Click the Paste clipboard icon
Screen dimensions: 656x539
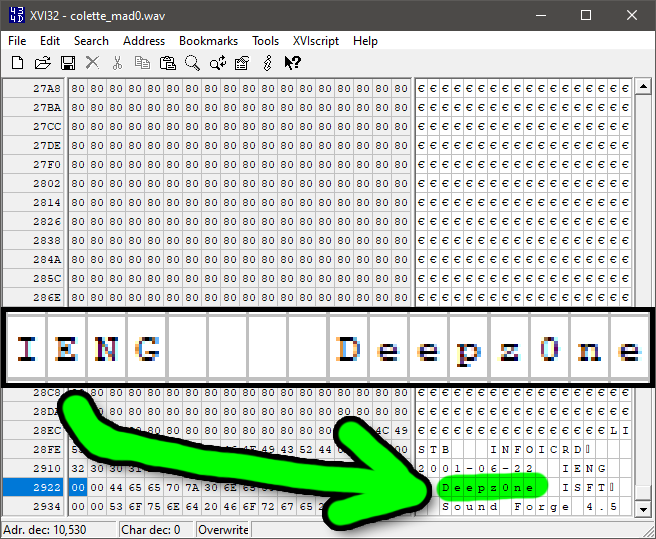click(168, 63)
